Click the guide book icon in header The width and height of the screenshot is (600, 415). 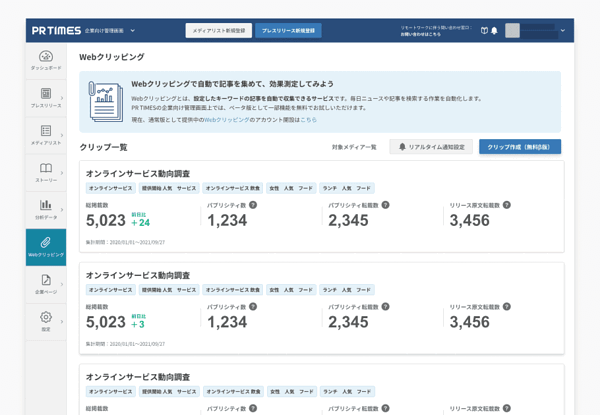(484, 31)
